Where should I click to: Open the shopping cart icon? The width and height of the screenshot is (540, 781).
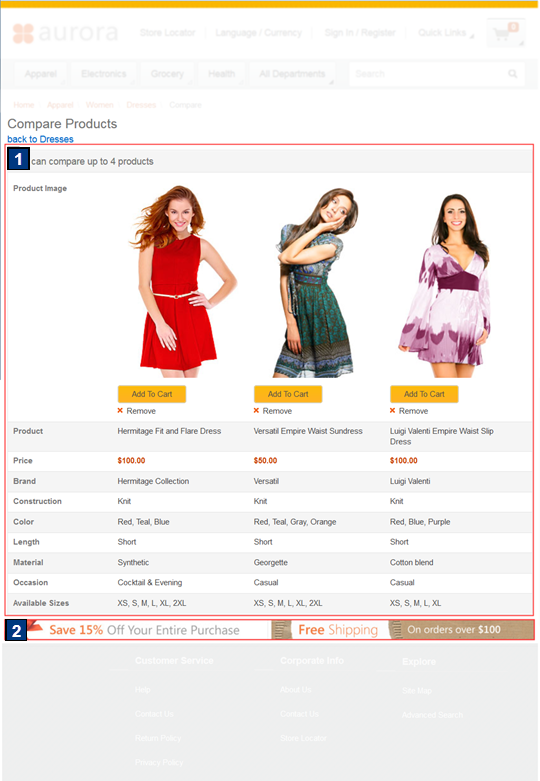505,33
